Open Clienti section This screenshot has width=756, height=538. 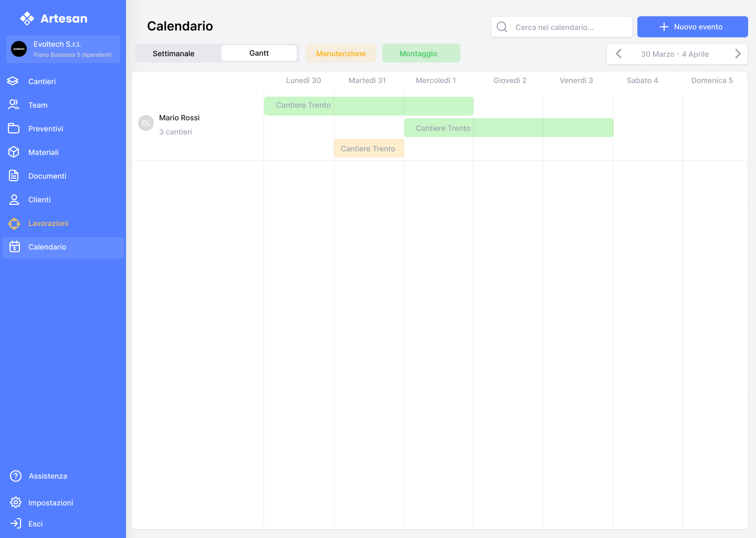(x=39, y=200)
